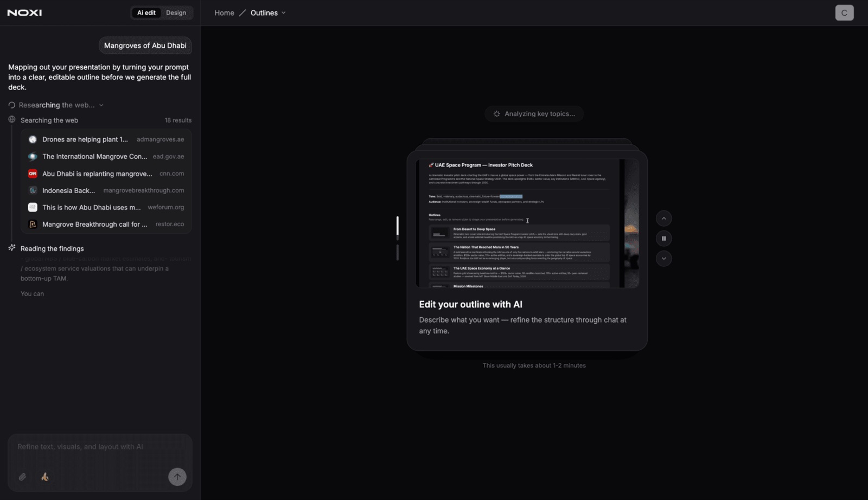This screenshot has height=500, width=868.
Task: Open This is how Abu Dhabi uses m... result
Action: click(106, 207)
